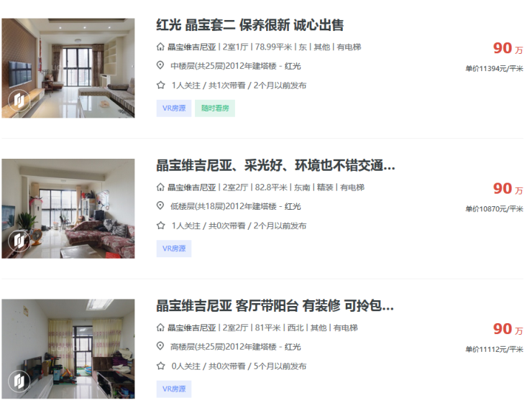Click house icon beside first listing's community name
The width and height of the screenshot is (532, 408).
160,47
